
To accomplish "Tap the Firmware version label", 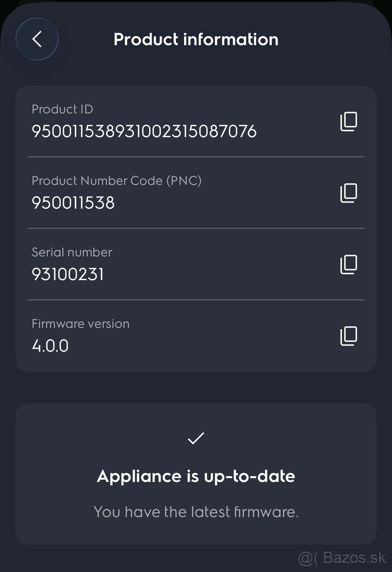I will (x=81, y=324).
